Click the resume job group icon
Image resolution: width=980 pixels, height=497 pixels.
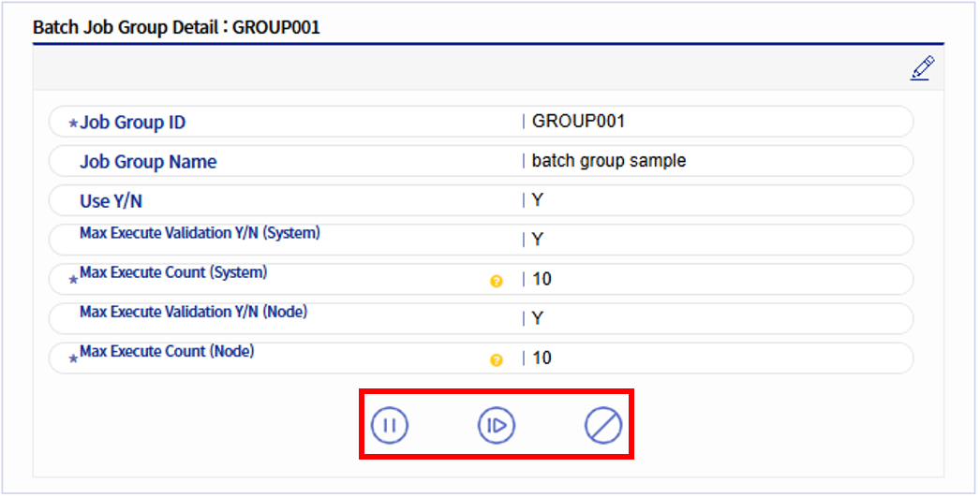coord(497,425)
